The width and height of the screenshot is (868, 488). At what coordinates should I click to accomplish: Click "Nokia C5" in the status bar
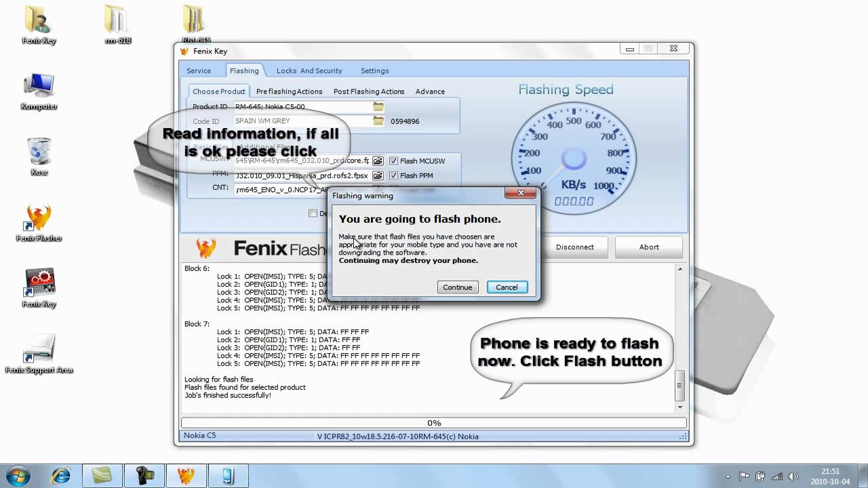pos(200,435)
